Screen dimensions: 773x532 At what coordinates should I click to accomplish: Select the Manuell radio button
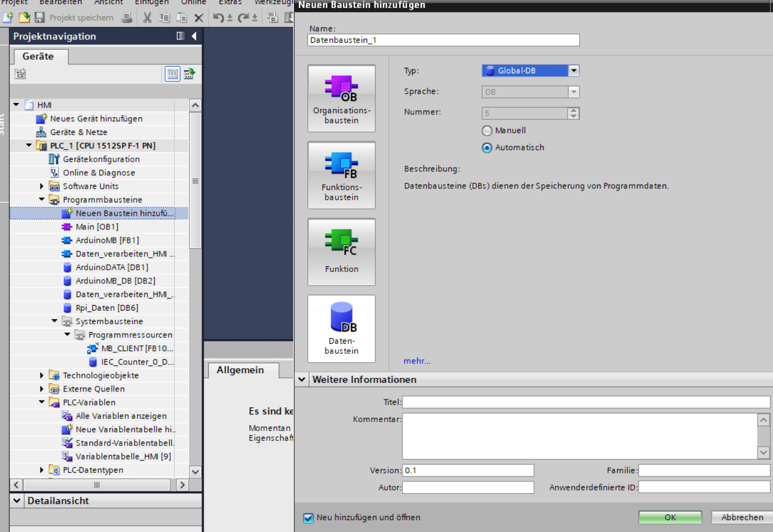click(x=487, y=131)
